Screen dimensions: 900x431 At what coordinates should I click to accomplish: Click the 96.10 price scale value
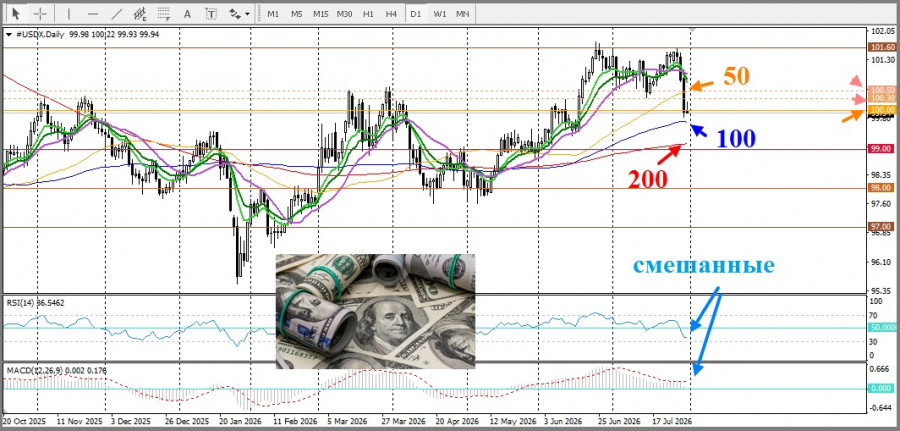883,262
